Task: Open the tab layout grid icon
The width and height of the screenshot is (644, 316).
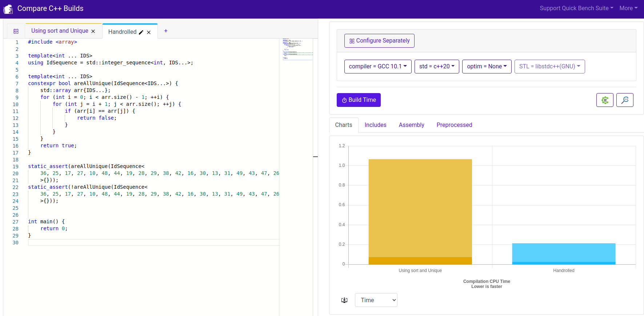Action: point(16,31)
